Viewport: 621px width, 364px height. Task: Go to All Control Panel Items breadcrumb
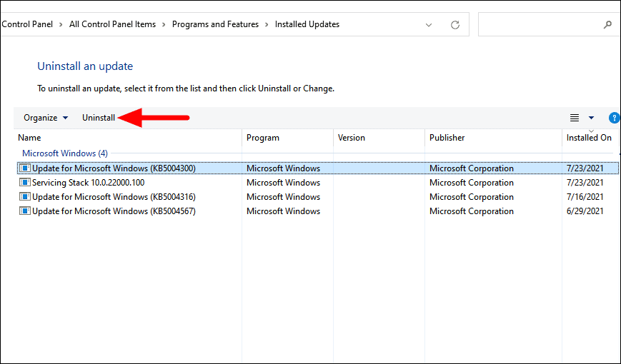tap(112, 24)
